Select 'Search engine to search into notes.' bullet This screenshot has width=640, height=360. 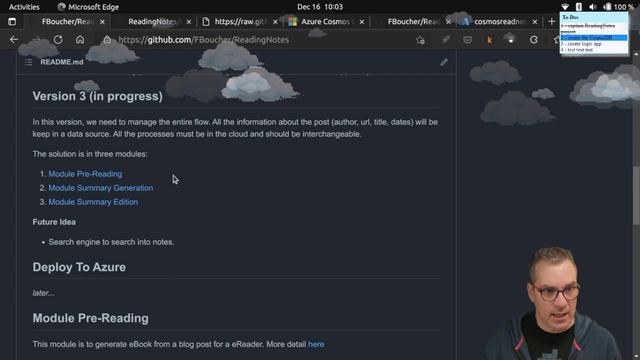(x=111, y=242)
